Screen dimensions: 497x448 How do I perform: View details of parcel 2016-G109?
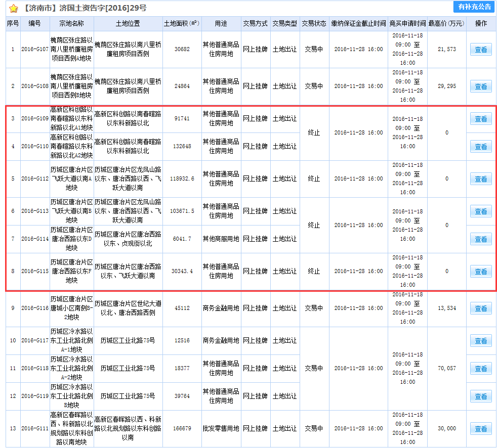pyautogui.click(x=480, y=119)
